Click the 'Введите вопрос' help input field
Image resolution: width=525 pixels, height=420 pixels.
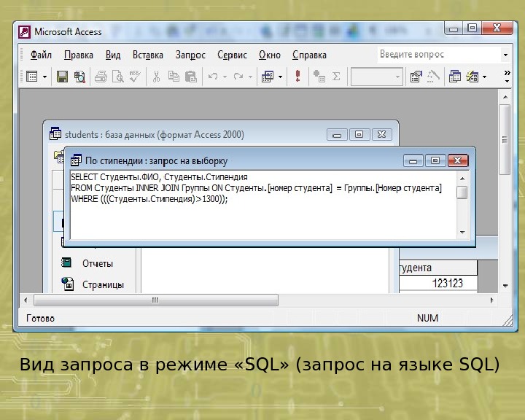(x=439, y=55)
